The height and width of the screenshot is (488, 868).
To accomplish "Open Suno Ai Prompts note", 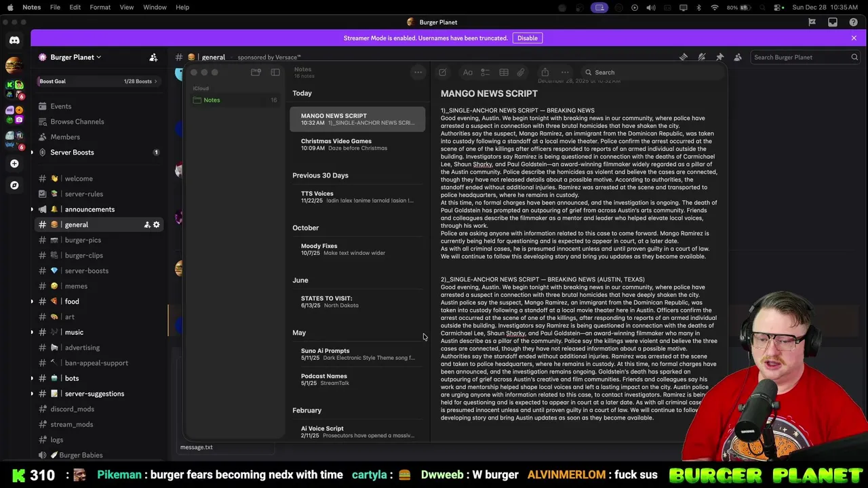I will click(x=357, y=354).
